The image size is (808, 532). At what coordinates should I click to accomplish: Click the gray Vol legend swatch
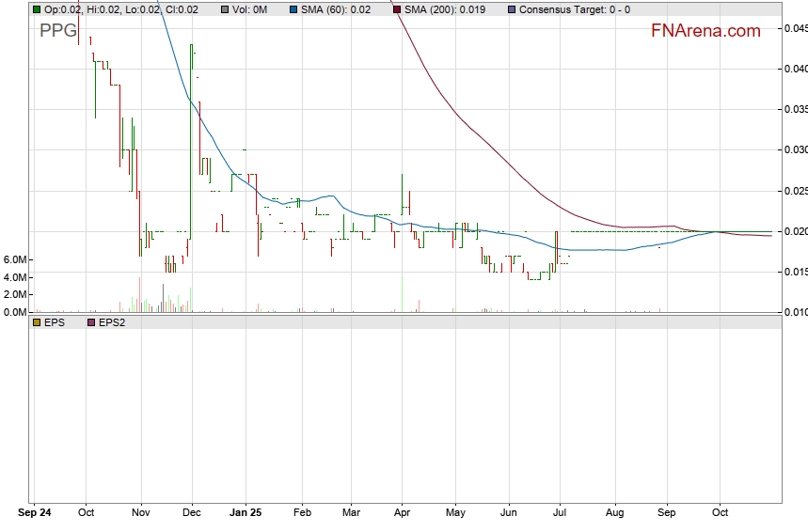213,9
